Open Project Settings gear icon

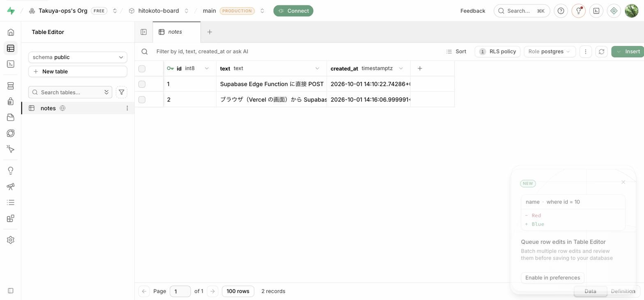point(11,240)
